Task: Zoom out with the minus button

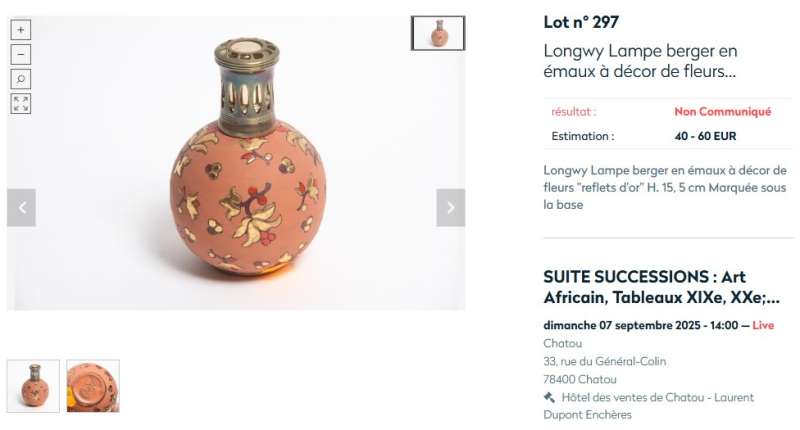Action: click(x=21, y=55)
